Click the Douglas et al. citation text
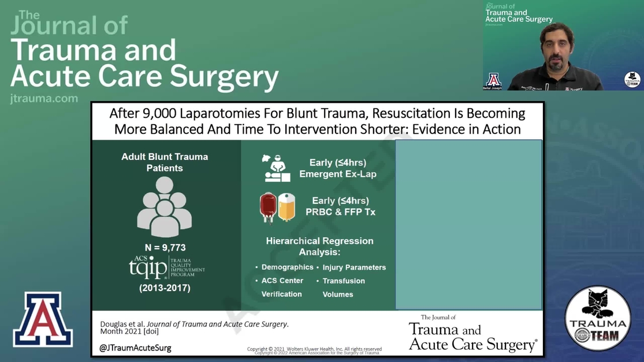The image size is (644, 362). (x=194, y=327)
